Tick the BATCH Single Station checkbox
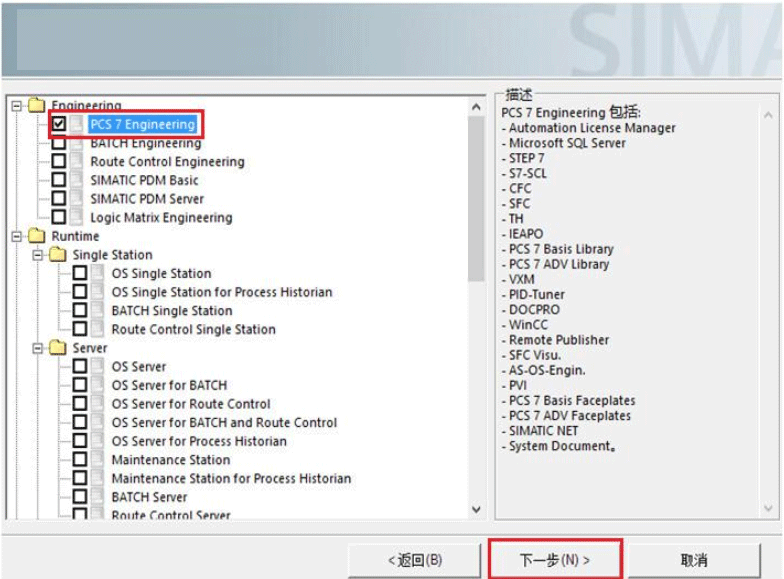784x579 pixels. pos(80,310)
